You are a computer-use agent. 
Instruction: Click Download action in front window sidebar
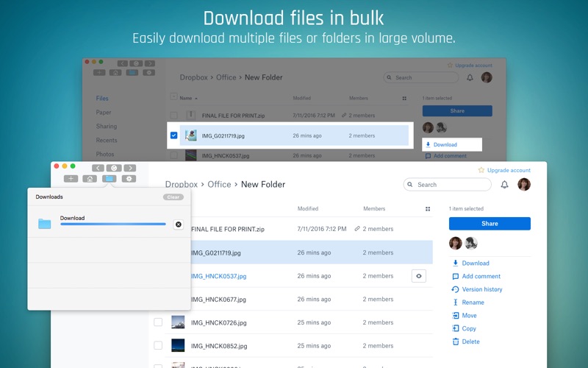471,263
